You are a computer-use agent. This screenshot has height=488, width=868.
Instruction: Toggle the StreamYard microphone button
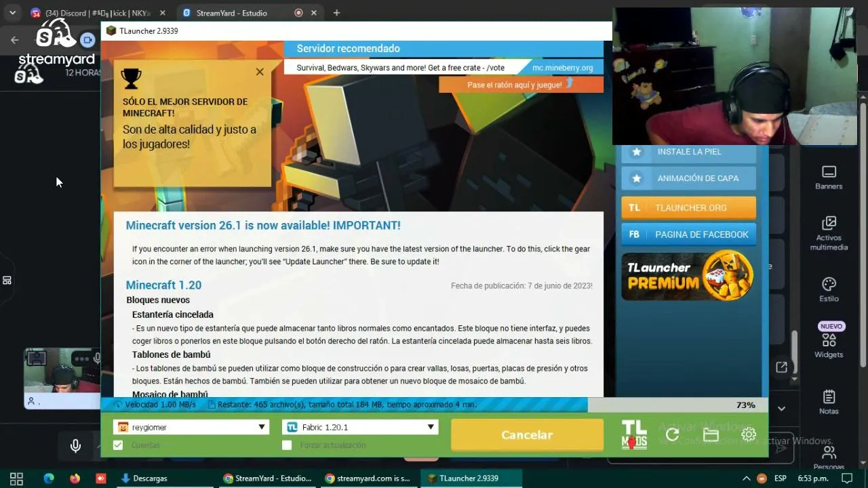tap(75, 445)
